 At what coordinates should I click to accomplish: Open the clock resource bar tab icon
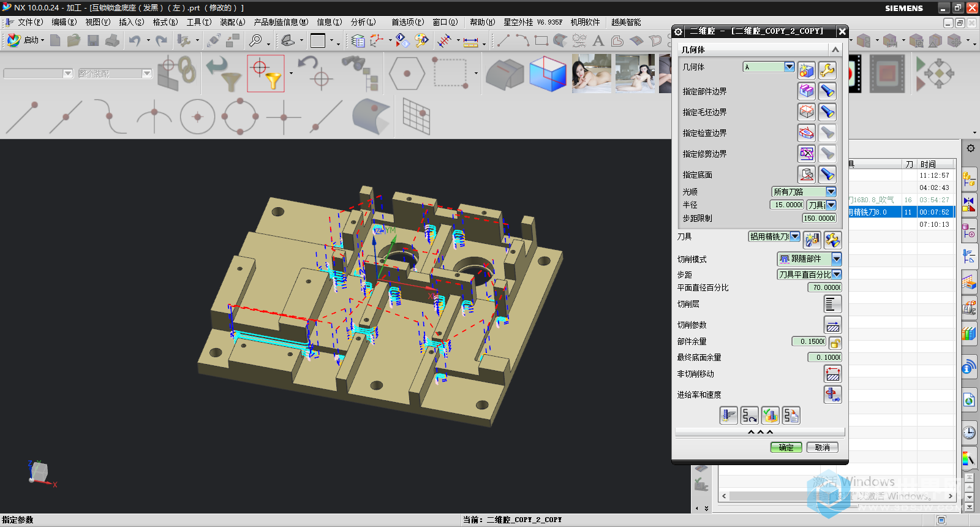pyautogui.click(x=969, y=433)
